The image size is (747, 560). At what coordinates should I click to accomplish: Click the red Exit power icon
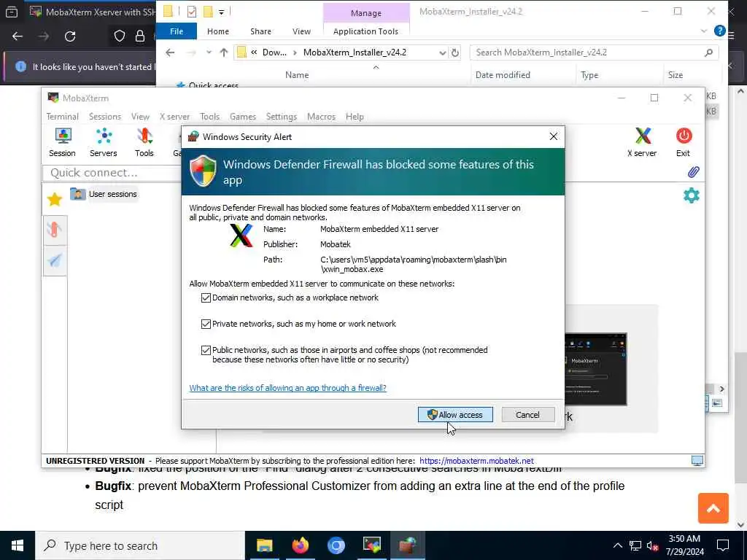pos(683,142)
